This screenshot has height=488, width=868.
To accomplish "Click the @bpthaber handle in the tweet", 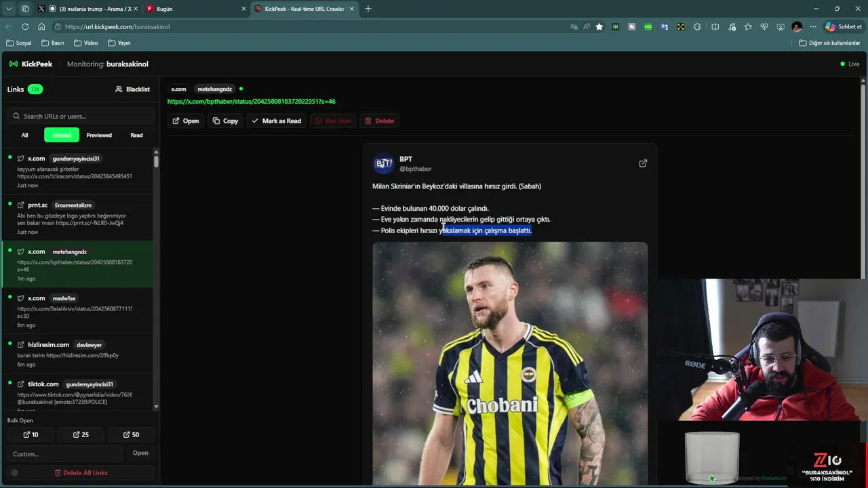I will [415, 169].
